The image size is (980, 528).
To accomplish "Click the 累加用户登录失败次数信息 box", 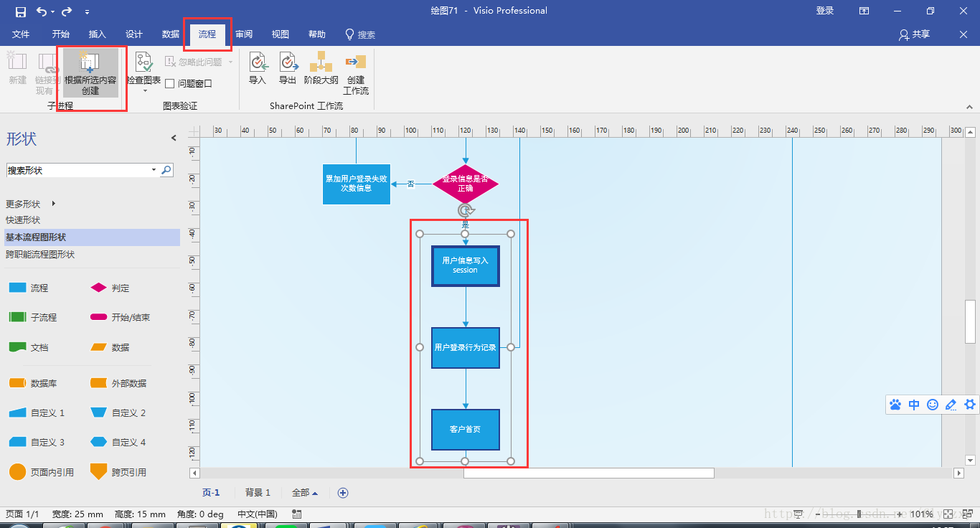I will pos(357,184).
